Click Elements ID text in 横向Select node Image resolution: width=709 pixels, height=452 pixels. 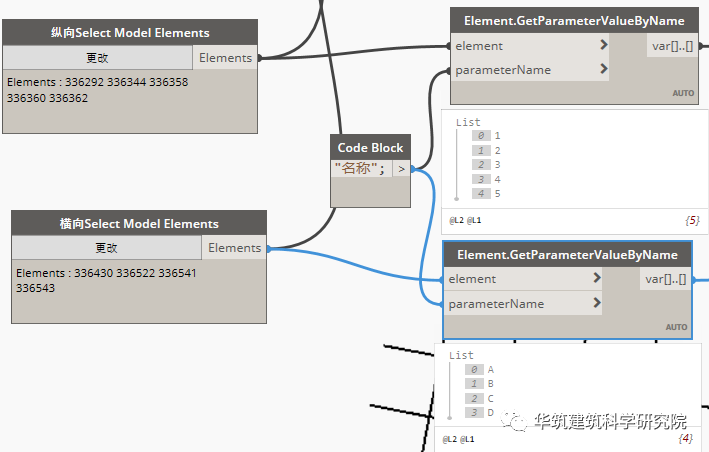pyautogui.click(x=106, y=280)
